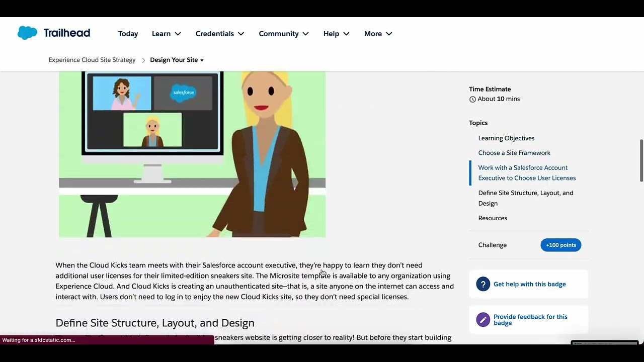Viewport: 644px width, 362px height.
Task: Expand the Community dropdown chevron
Action: (x=305, y=34)
